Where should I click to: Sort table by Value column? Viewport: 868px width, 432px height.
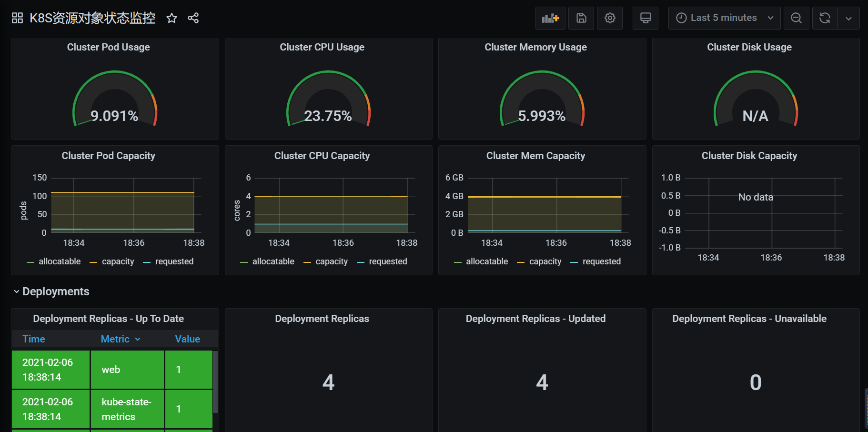(187, 339)
